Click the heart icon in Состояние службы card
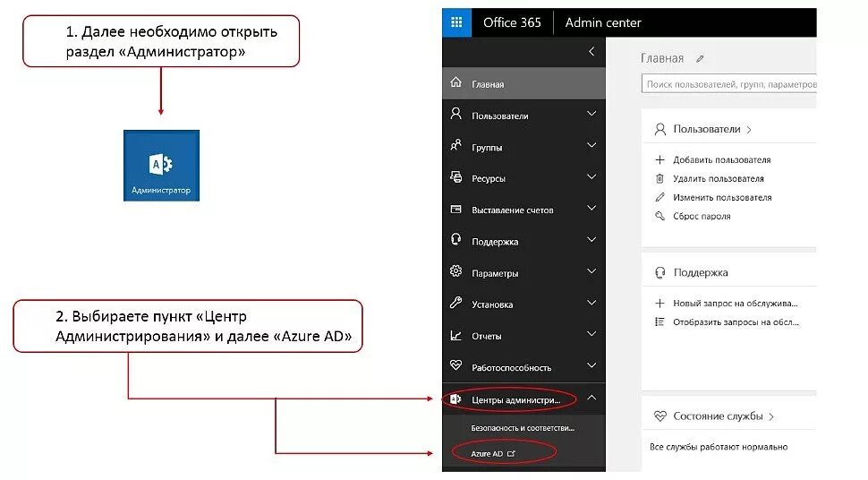Image resolution: width=868 pixels, height=480 pixels. point(660,416)
